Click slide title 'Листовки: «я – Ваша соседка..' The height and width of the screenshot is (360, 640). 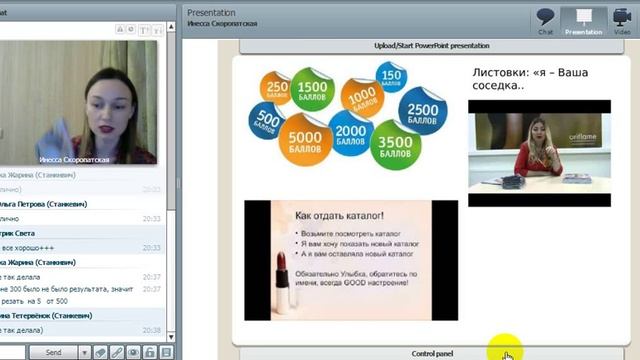(x=530, y=79)
